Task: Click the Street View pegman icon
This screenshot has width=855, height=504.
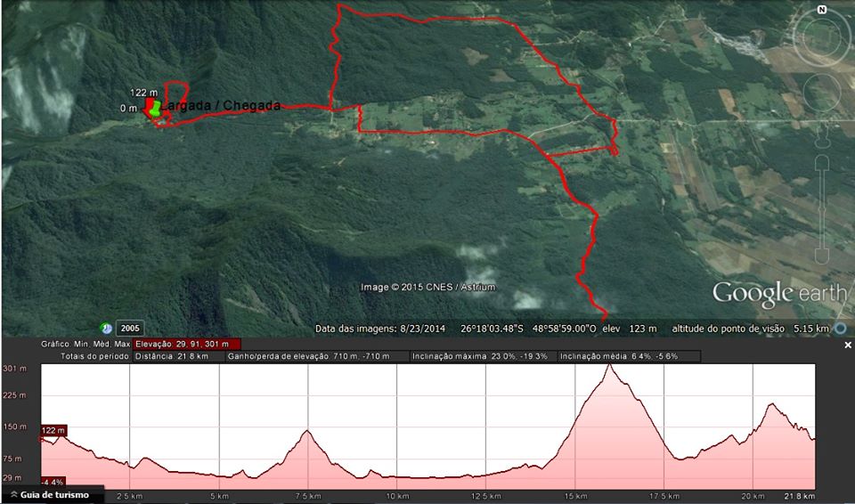Action: tap(822, 136)
